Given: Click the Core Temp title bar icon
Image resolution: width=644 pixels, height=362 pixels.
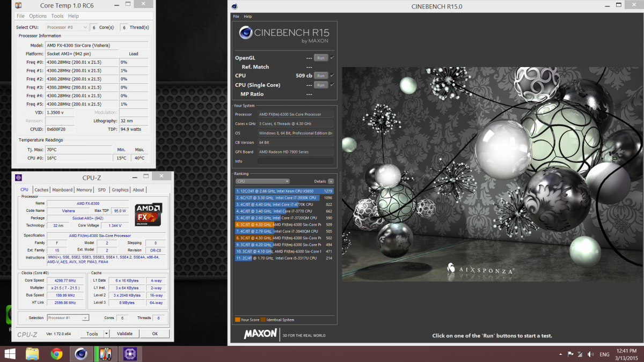Looking at the screenshot, I should point(19,5).
